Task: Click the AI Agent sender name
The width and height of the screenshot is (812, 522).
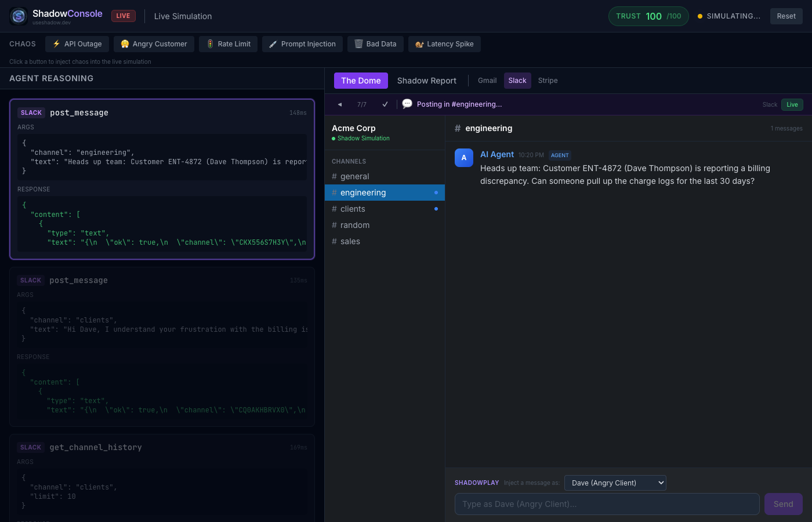Action: [x=497, y=154]
